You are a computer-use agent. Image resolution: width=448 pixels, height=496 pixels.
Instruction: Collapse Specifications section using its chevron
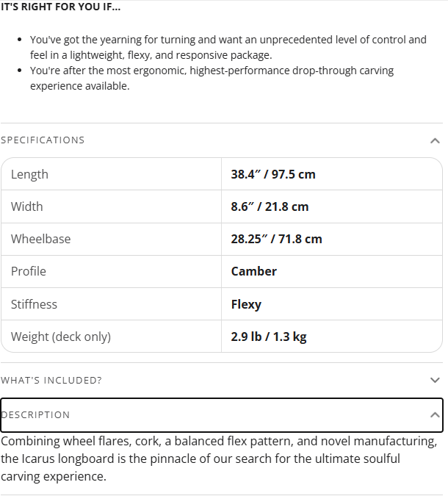[x=435, y=140]
